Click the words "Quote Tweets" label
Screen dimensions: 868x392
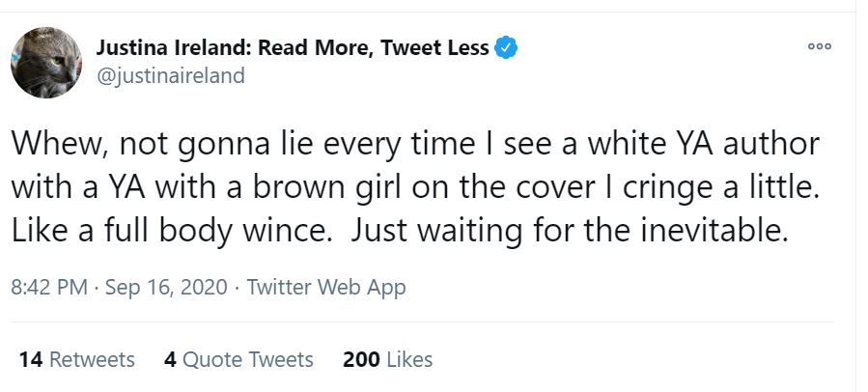pyautogui.click(x=248, y=359)
